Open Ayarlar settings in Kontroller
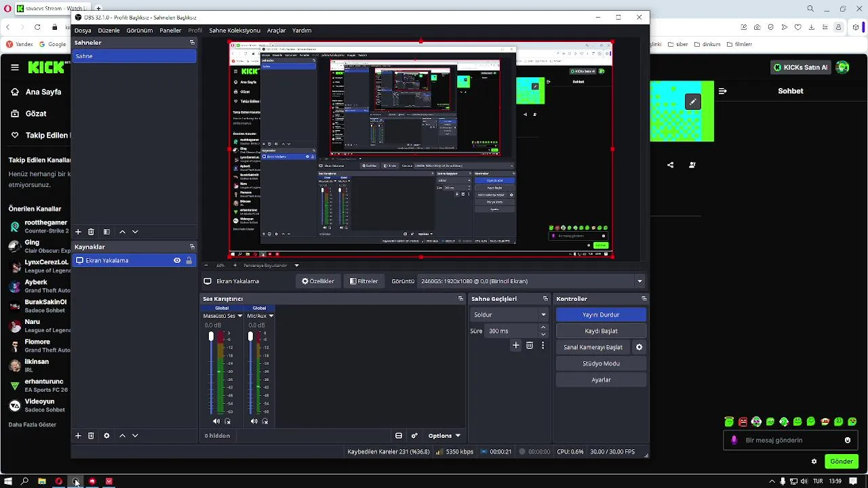The image size is (868, 488). pyautogui.click(x=601, y=380)
